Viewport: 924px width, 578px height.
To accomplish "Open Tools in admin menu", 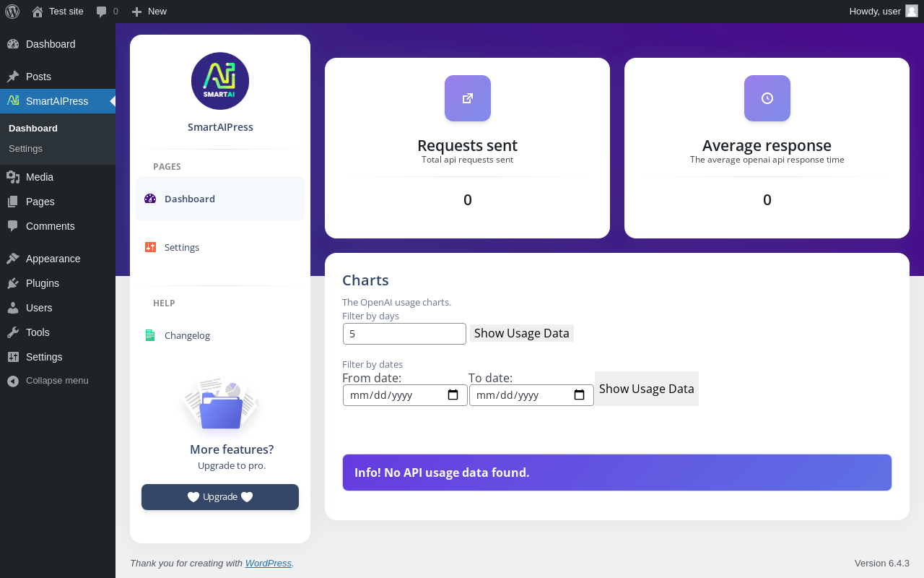I will pyautogui.click(x=58, y=332).
